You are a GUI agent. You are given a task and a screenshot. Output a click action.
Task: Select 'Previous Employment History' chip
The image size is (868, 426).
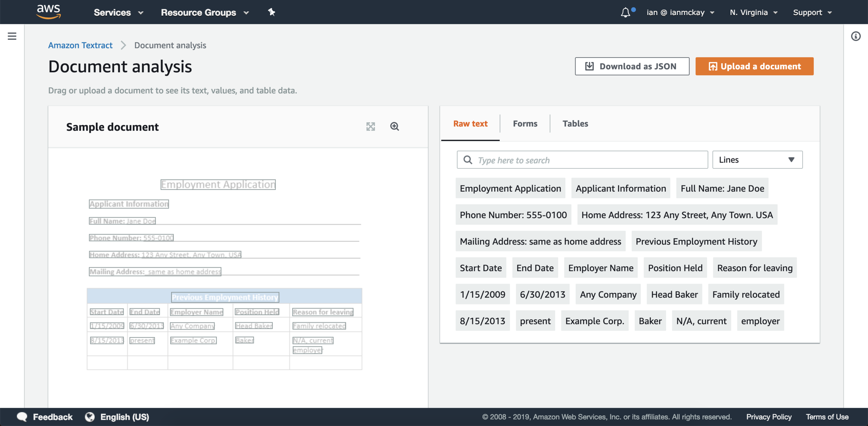pos(696,241)
